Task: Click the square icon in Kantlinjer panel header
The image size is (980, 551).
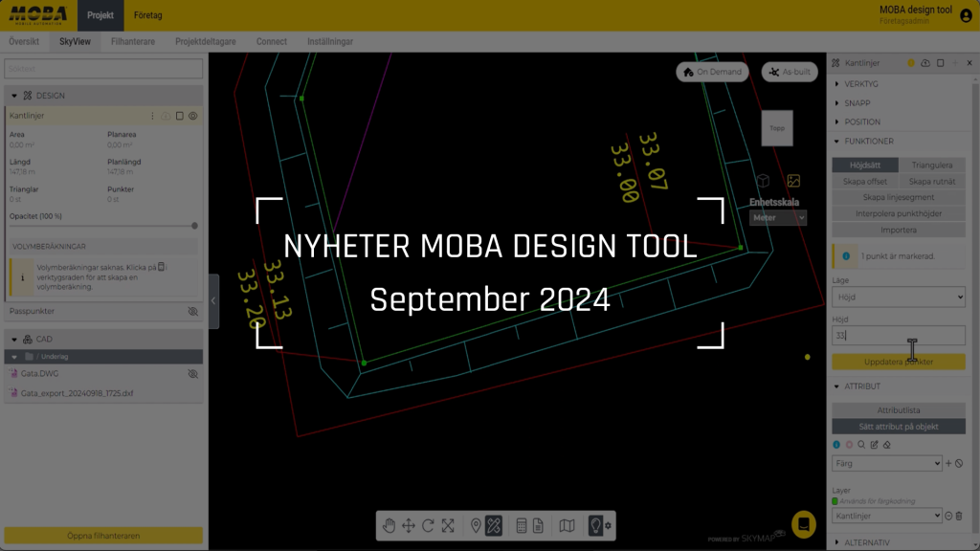Action: [x=941, y=63]
